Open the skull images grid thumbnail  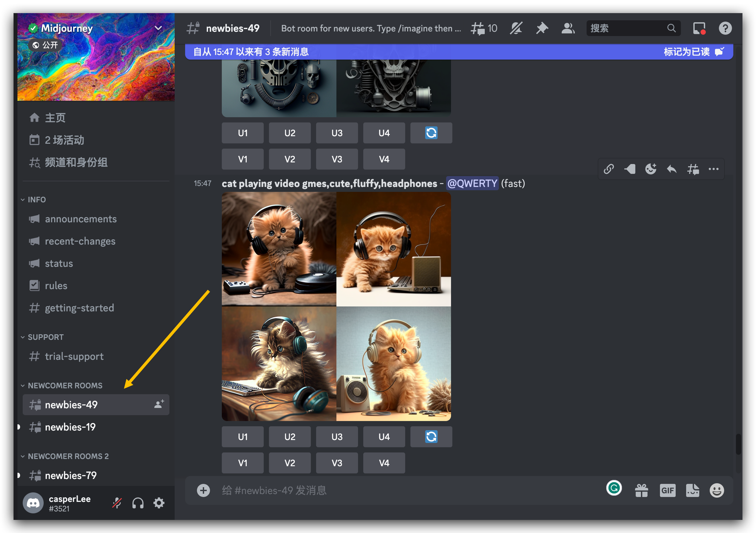tap(336, 88)
